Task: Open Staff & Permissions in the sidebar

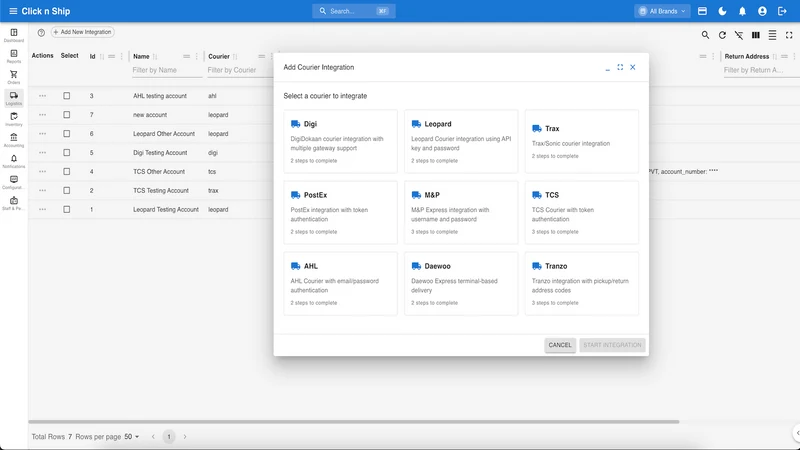Action: 14,203
